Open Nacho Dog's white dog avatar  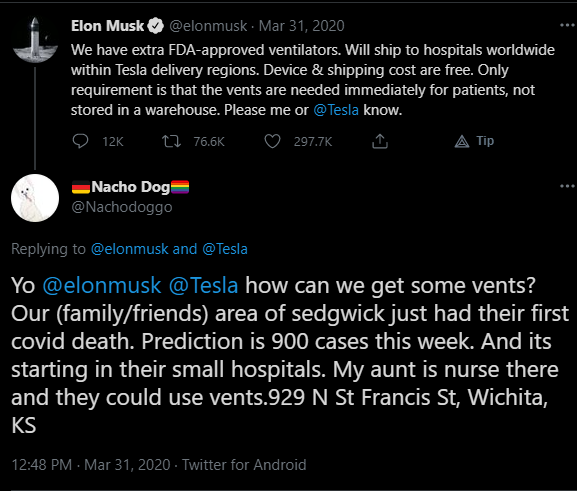[35, 198]
